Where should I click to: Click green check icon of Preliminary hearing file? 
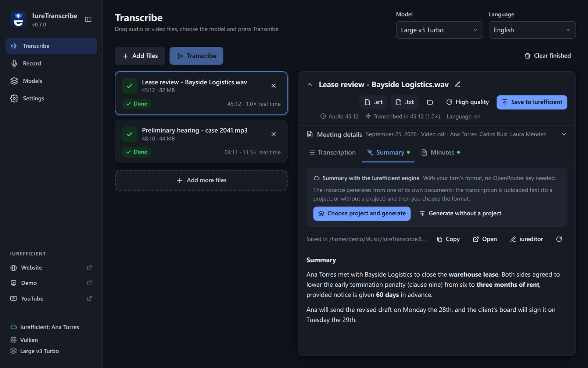(129, 134)
